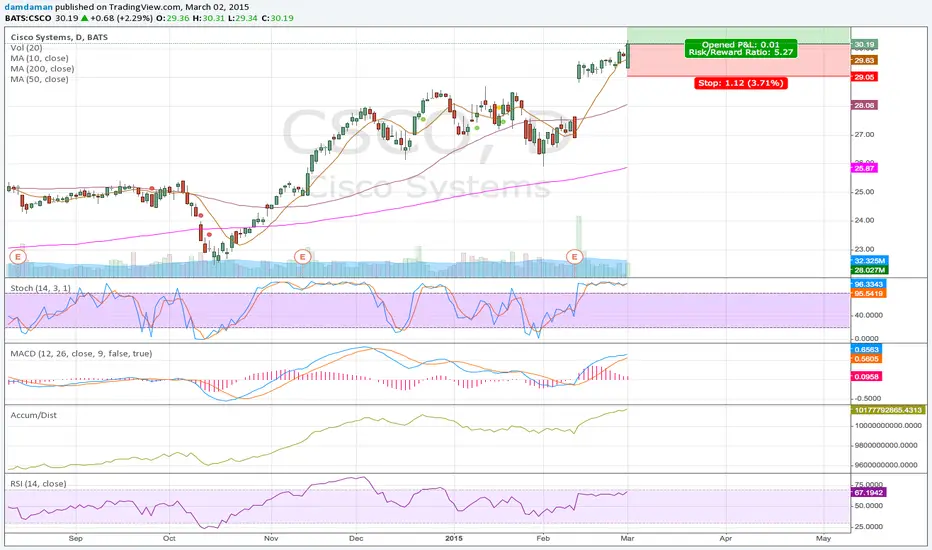This screenshot has width=932, height=550.
Task: Click the May label on time axis
Action: pyautogui.click(x=823, y=538)
